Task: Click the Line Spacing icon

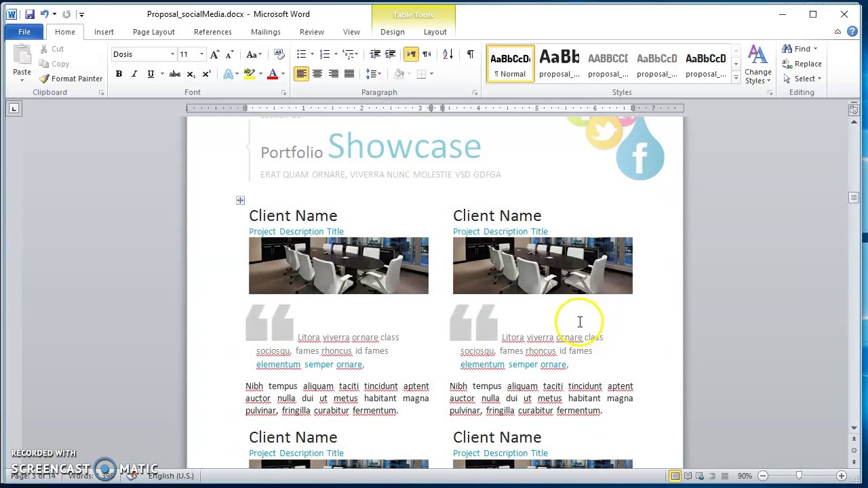Action: pyautogui.click(x=371, y=74)
